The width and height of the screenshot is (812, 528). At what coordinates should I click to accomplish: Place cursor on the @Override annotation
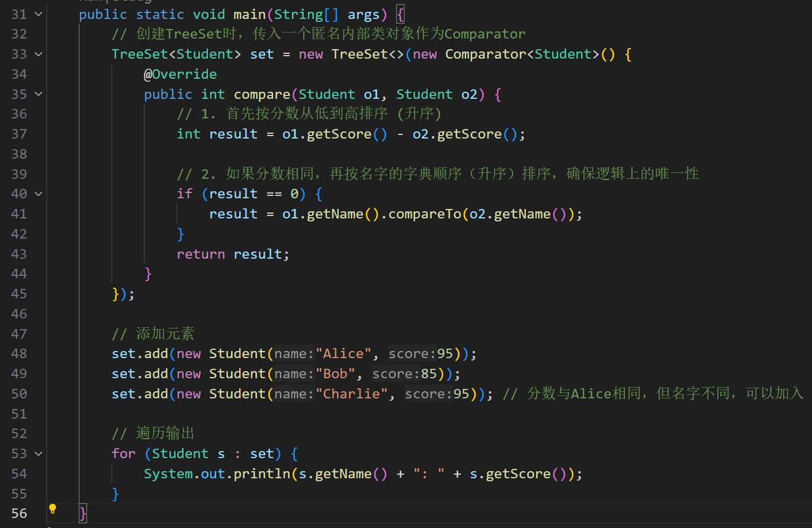(x=180, y=75)
